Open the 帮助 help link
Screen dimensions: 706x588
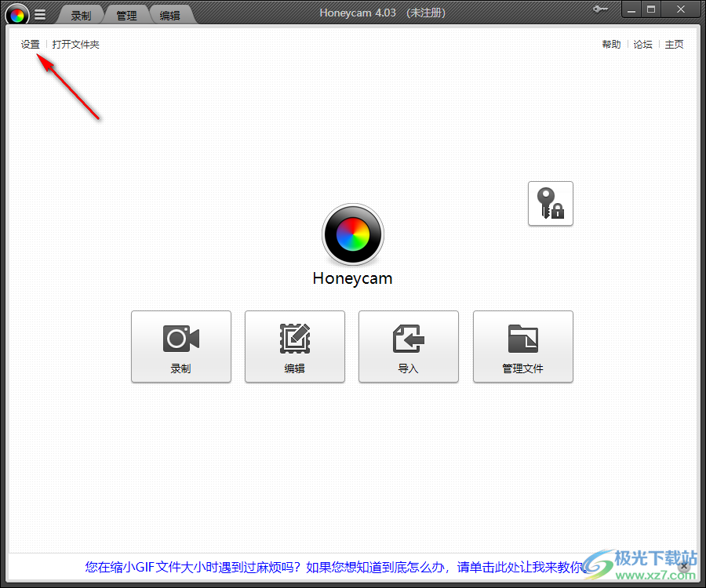click(x=611, y=44)
